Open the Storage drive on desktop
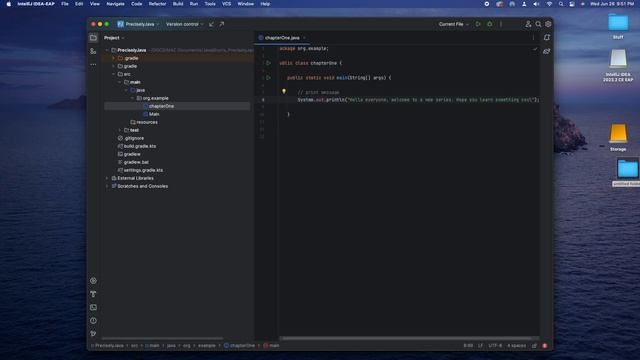The image size is (640, 360). pos(618,138)
